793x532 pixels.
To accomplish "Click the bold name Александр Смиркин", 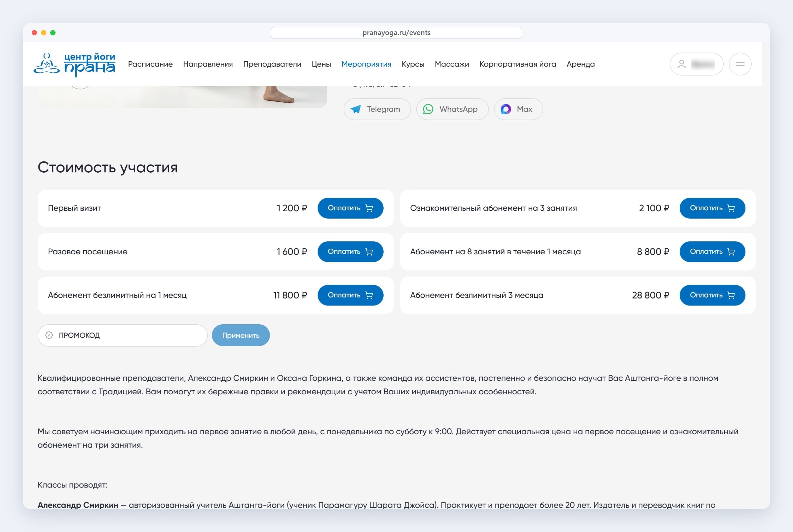I will click(x=78, y=505).
